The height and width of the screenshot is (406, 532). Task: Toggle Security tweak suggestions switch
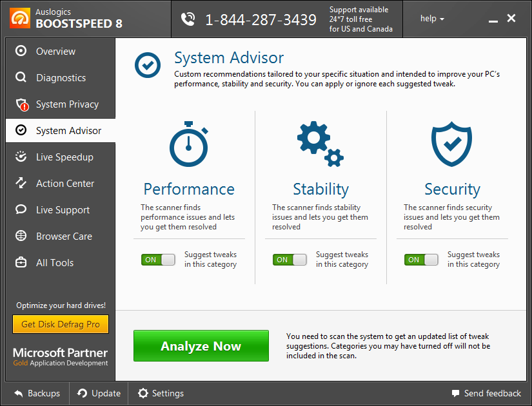coord(421,260)
